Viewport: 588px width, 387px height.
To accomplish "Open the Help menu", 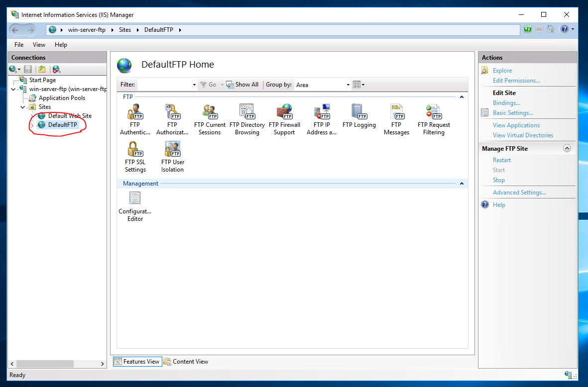I will click(61, 45).
